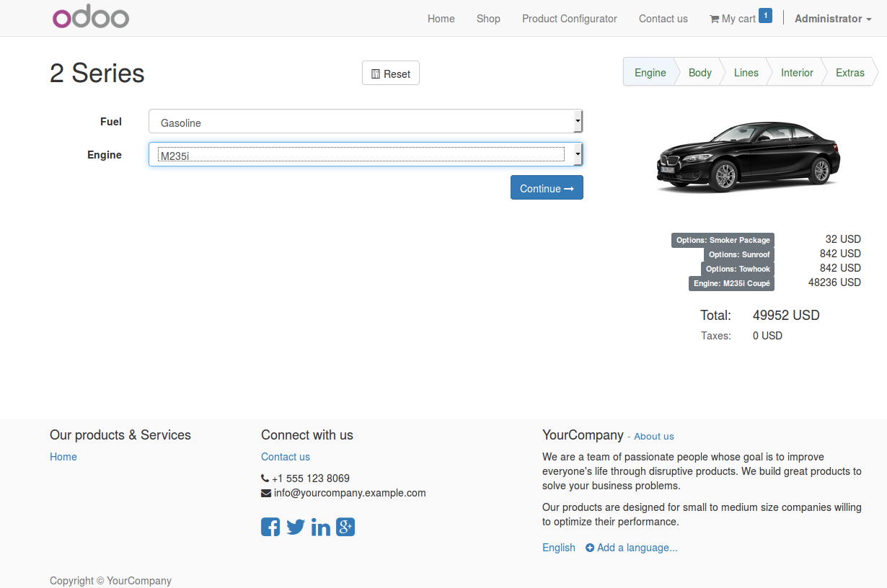This screenshot has height=588, width=887.
Task: Open the Google Plus social icon
Action: [x=345, y=527]
